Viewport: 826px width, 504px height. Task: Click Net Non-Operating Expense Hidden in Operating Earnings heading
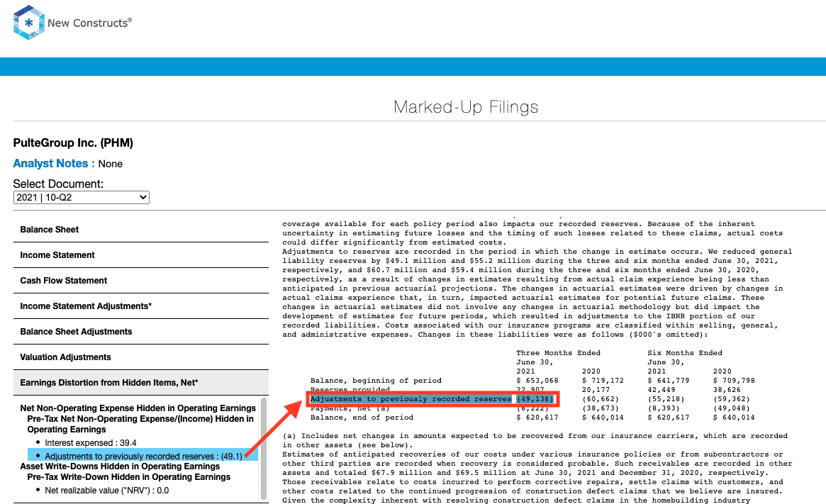tap(138, 408)
